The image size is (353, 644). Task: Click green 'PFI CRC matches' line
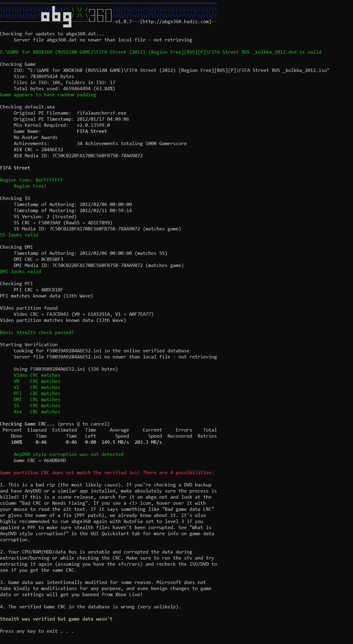click(x=37, y=393)
